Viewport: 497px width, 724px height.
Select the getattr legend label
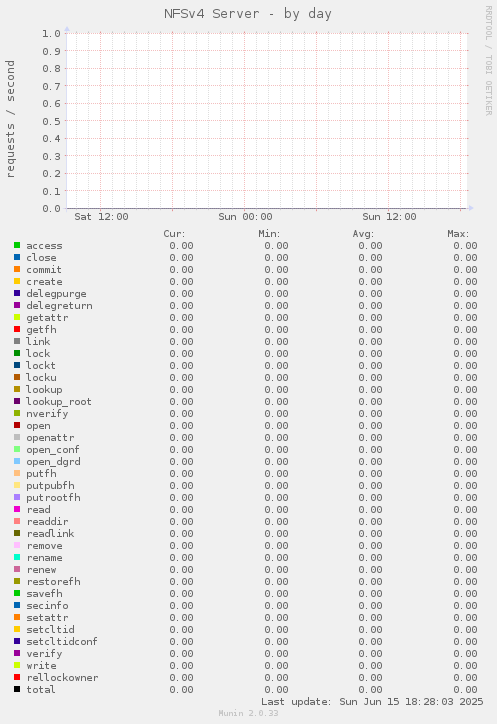coord(47,318)
